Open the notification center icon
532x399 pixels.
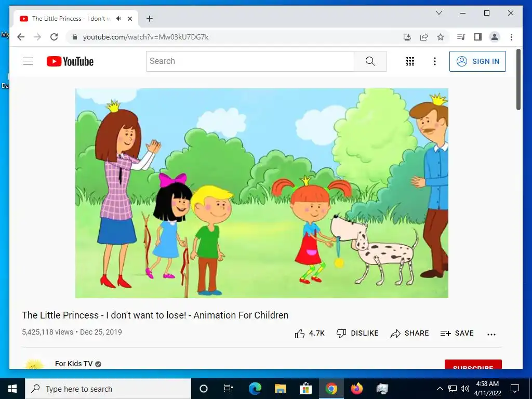(515, 389)
